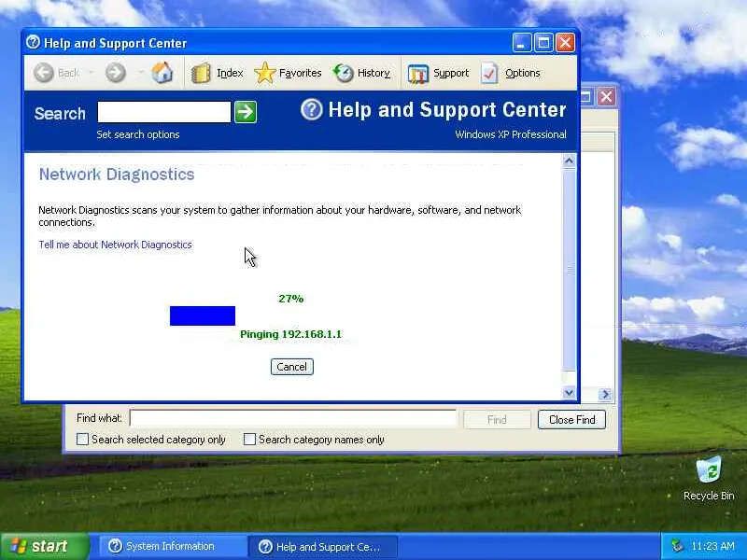The width and height of the screenshot is (747, 560).
Task: Click Help and Support title bar icon
Action: [x=33, y=42]
